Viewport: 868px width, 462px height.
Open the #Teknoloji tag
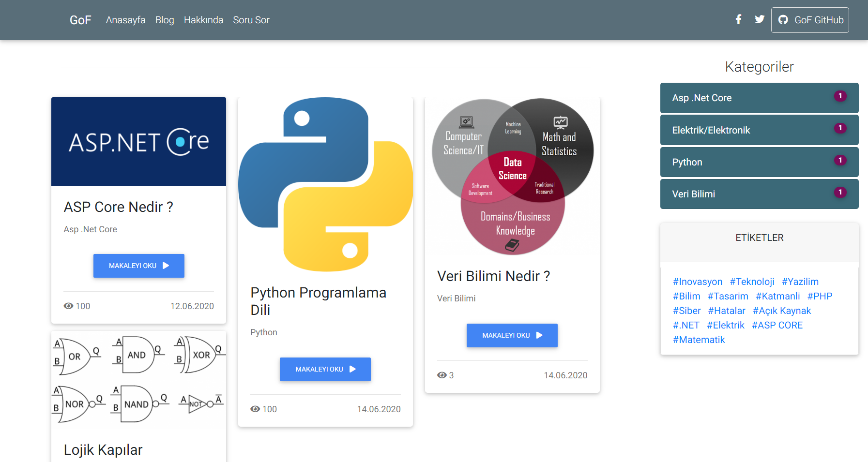pyautogui.click(x=752, y=282)
